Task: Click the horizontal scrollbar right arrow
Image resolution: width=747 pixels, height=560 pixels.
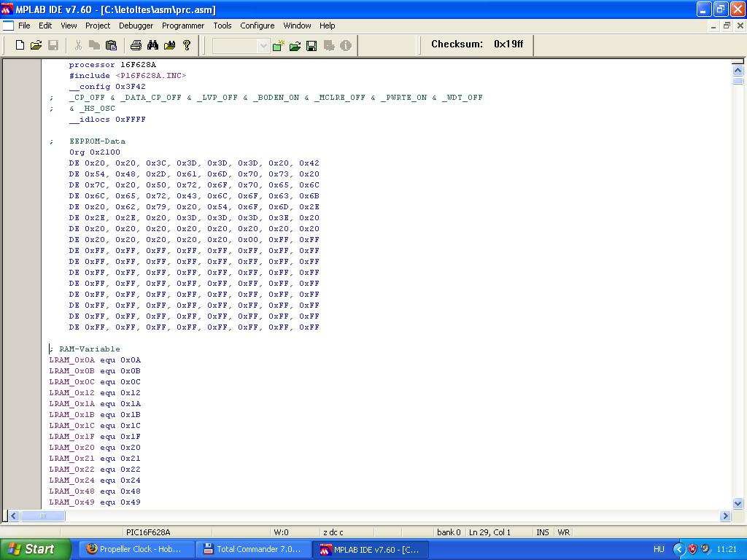Action: 726,516
